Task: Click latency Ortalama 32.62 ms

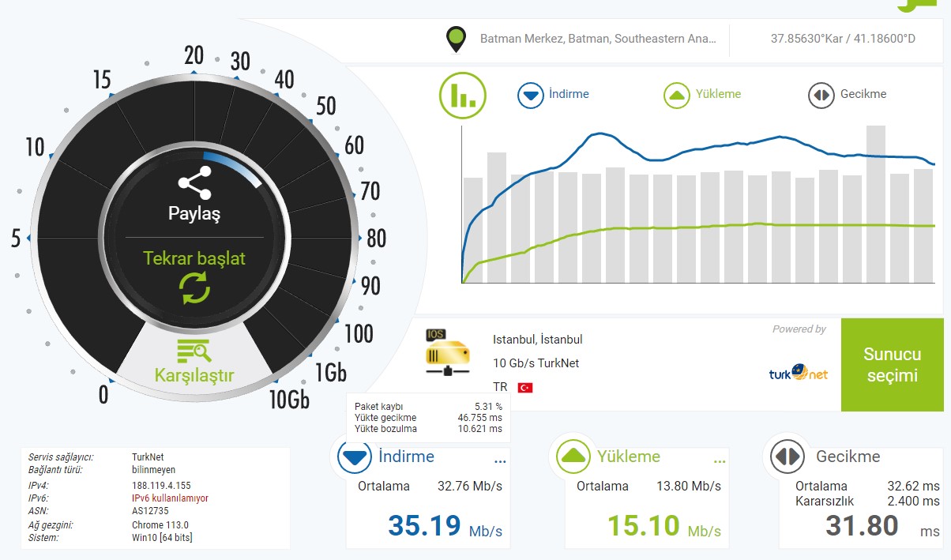Action: (x=867, y=486)
